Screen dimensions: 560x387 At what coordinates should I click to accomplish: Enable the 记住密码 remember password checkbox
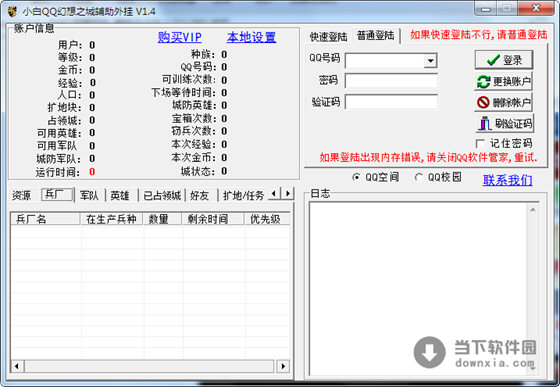pos(480,144)
